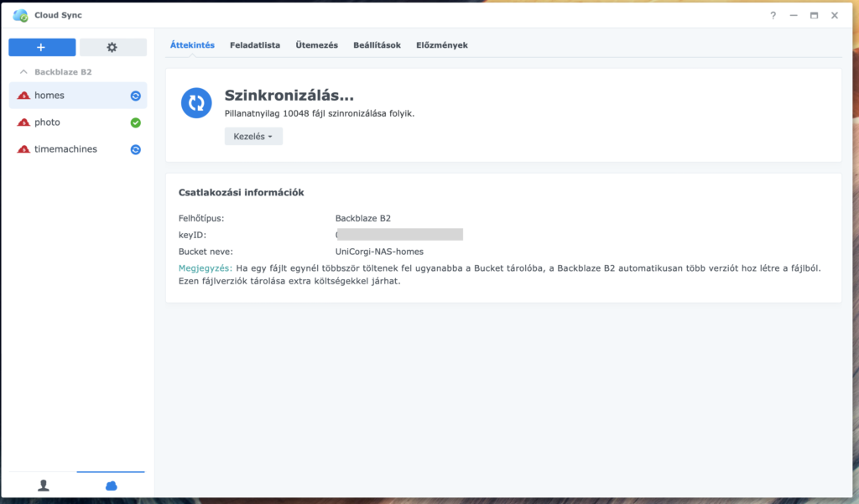This screenshot has width=859, height=504.
Task: Click the help question mark icon
Action: pos(773,14)
